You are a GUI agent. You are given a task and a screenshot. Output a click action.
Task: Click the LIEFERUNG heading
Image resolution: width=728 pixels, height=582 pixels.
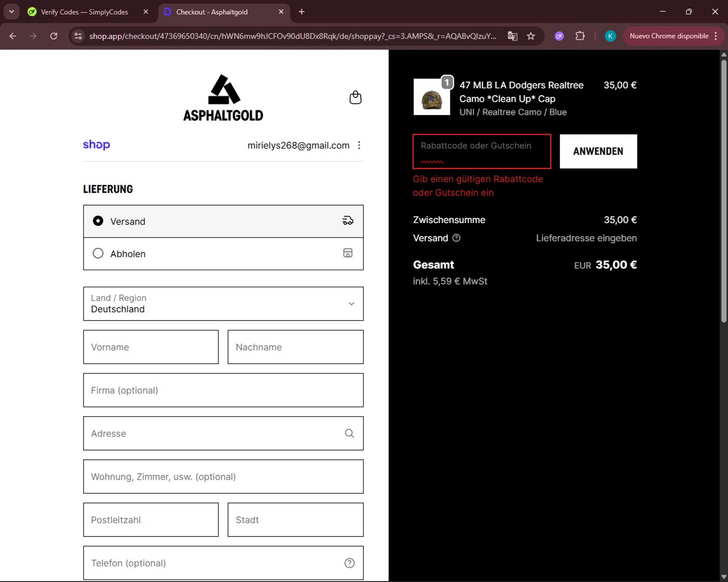click(108, 189)
